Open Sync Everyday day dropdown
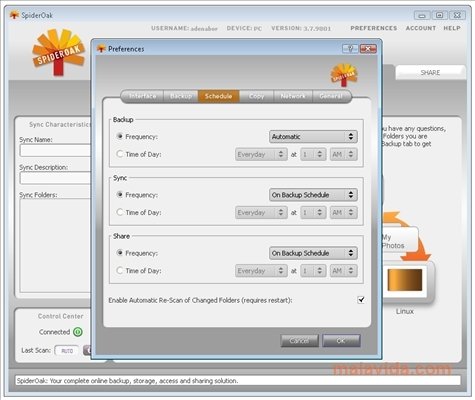Viewport: 475px width, 400px height. [x=261, y=212]
